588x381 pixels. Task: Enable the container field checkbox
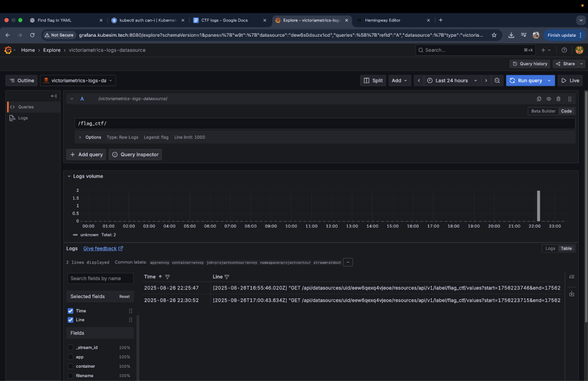coord(71,366)
